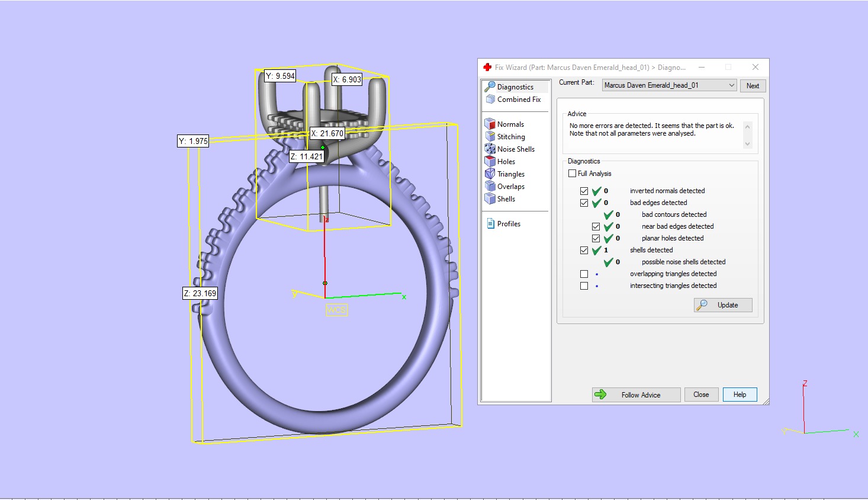Uncheck bad edges detected checkbox

(x=584, y=203)
